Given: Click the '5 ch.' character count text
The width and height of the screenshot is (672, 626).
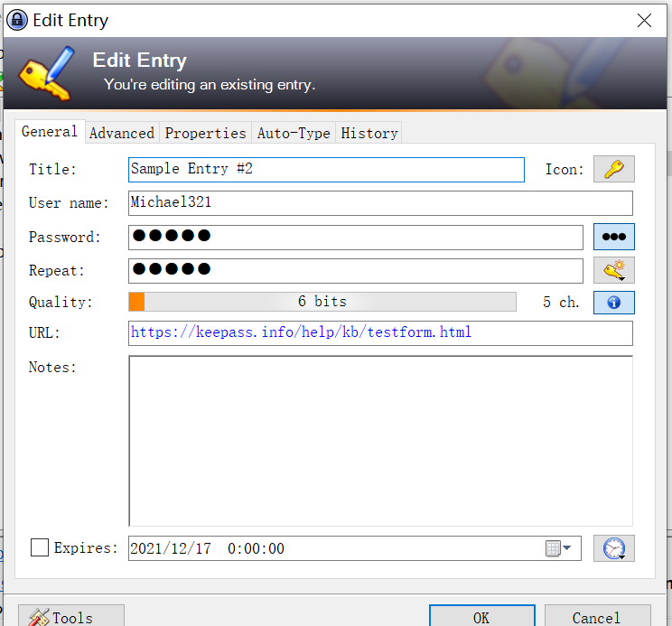Looking at the screenshot, I should [561, 302].
